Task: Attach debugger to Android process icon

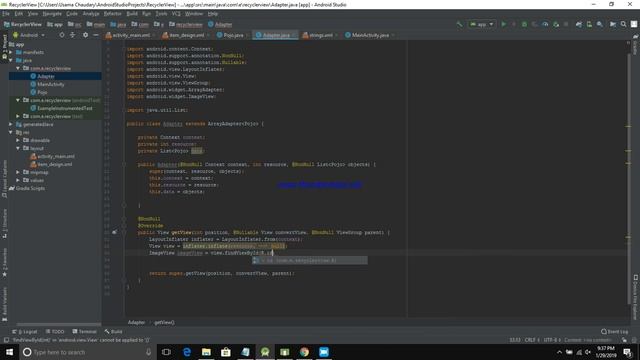Action: pyautogui.click(x=556, y=24)
